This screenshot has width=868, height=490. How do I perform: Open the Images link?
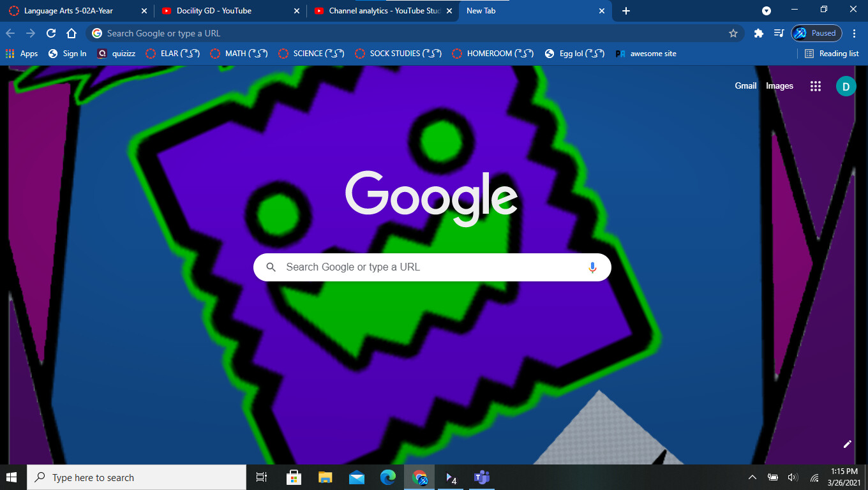point(779,86)
